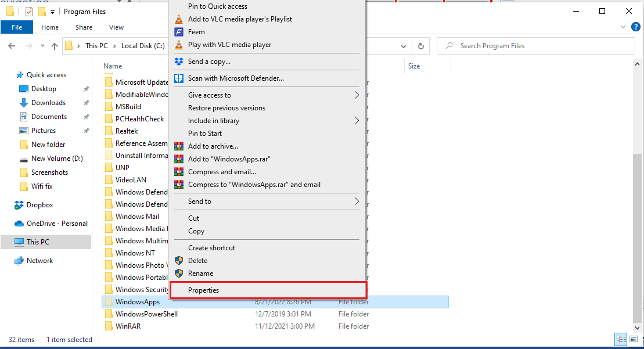Switch to Details view icon in status bar
The image size is (644, 349).
[x=621, y=339]
